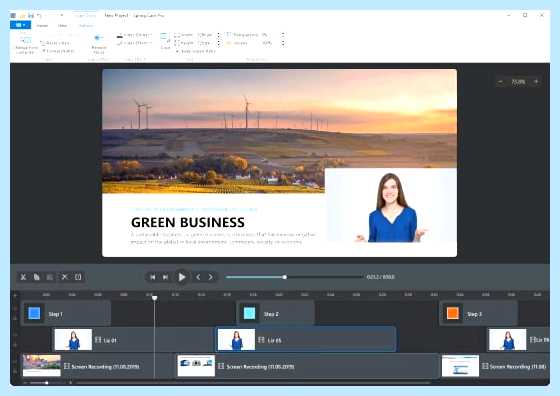Select the third Screen Recording clip at right
Screen dimensions: 560x396
tap(496, 366)
